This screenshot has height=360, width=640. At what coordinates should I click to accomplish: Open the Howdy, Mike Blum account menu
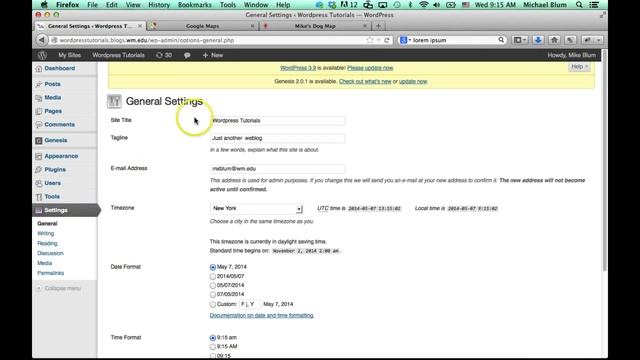(x=571, y=55)
